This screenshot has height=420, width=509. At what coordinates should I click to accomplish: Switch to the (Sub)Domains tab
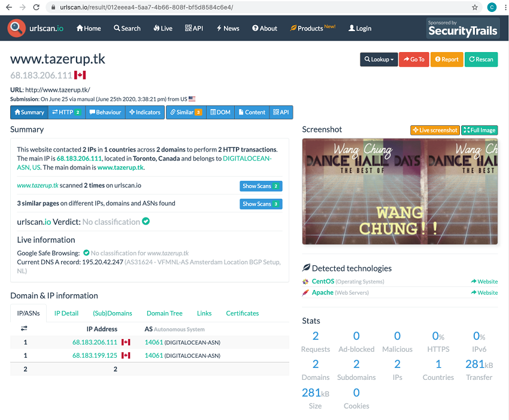[113, 313]
